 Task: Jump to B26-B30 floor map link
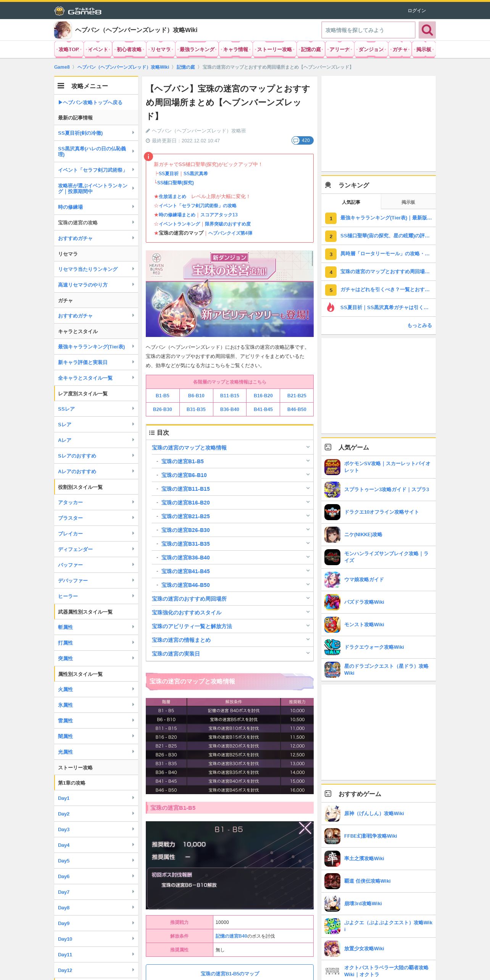(x=162, y=409)
